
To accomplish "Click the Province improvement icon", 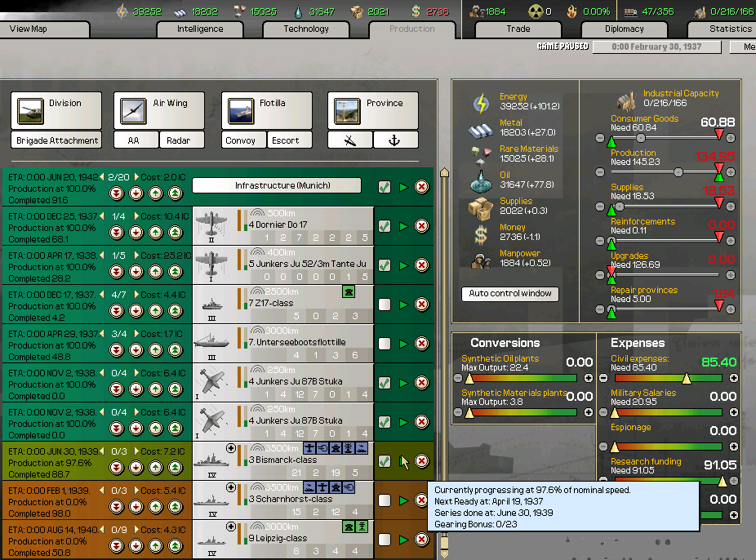I will click(373, 110).
